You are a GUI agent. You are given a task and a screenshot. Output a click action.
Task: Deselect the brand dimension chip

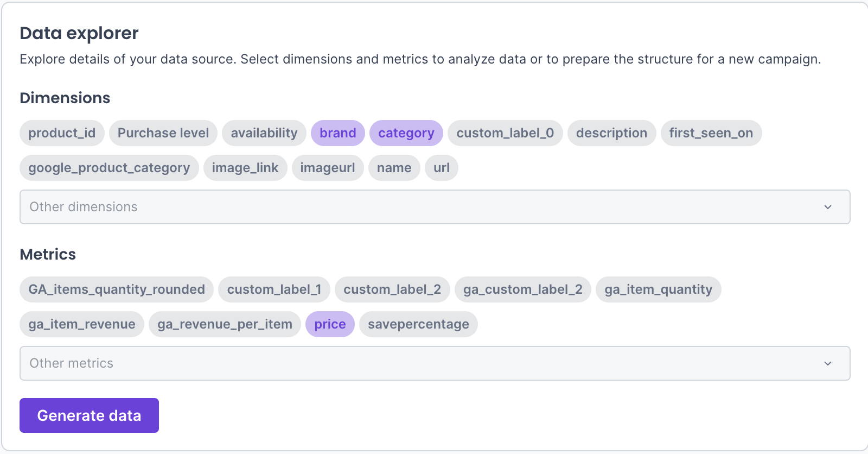coord(337,133)
